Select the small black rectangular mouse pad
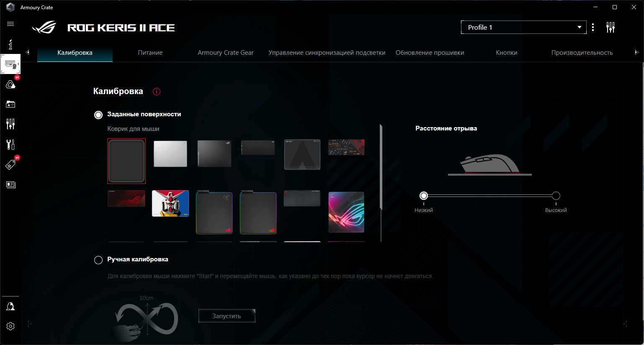Screen dimensions: 644x345 coord(258,148)
